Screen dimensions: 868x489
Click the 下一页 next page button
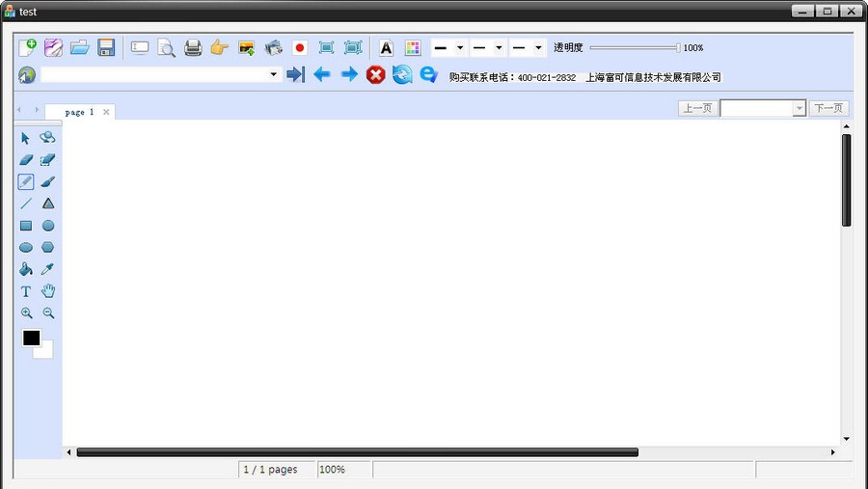point(828,108)
